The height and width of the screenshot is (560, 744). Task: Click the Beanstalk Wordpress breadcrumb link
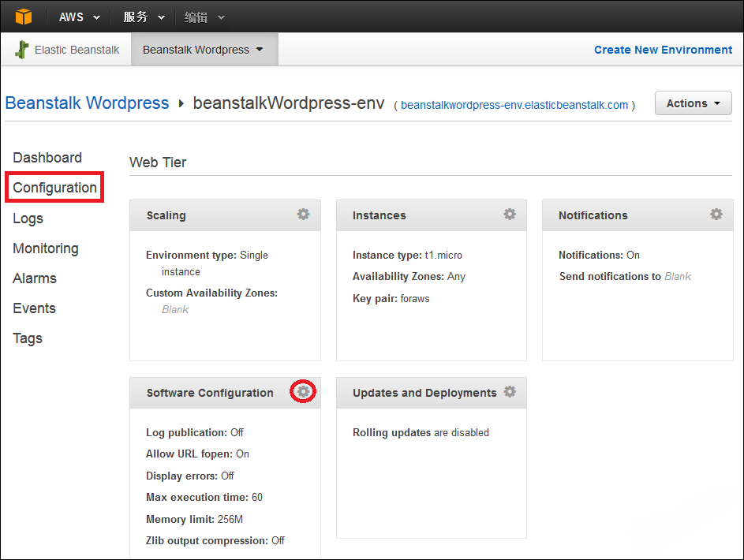[x=87, y=103]
